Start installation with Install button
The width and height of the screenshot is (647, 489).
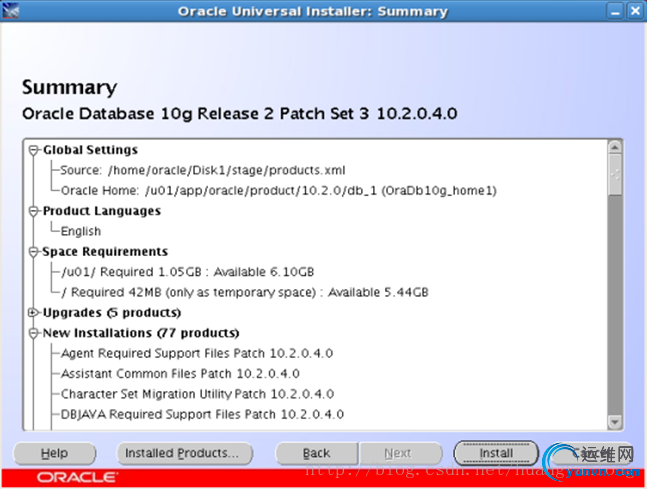(496, 453)
